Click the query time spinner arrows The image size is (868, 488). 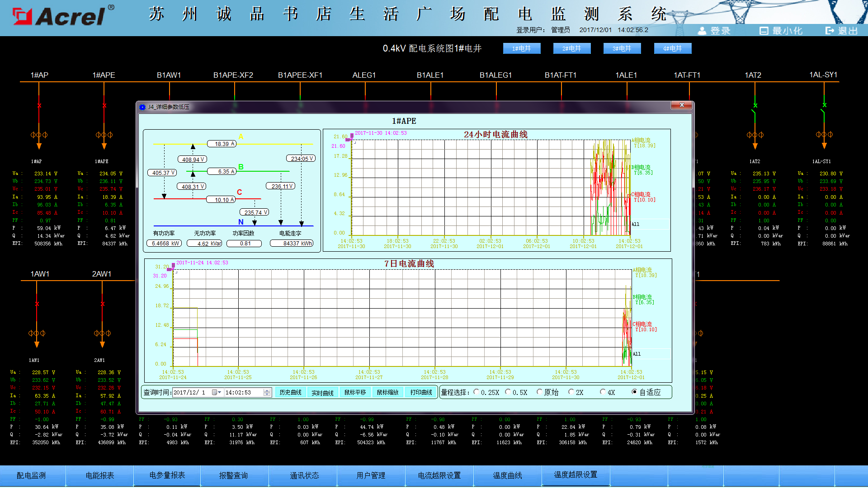[x=267, y=393]
